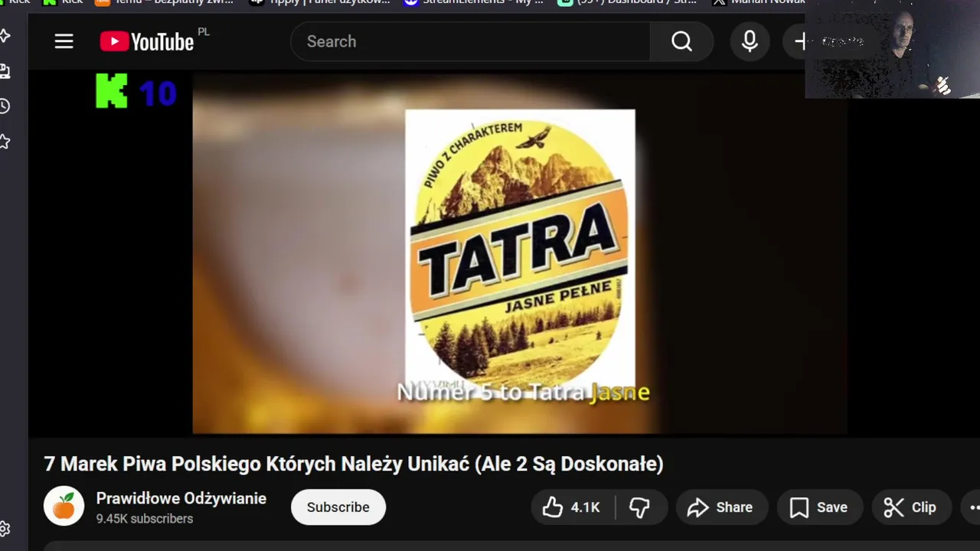Start voice search with microphone icon
The width and height of the screenshot is (980, 551).
750,41
